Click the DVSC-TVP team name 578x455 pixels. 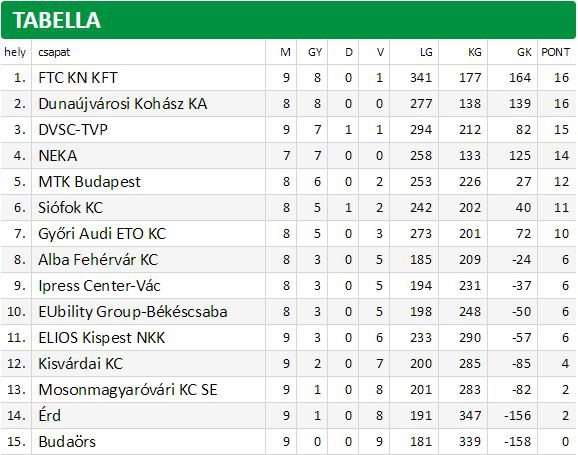(73, 130)
